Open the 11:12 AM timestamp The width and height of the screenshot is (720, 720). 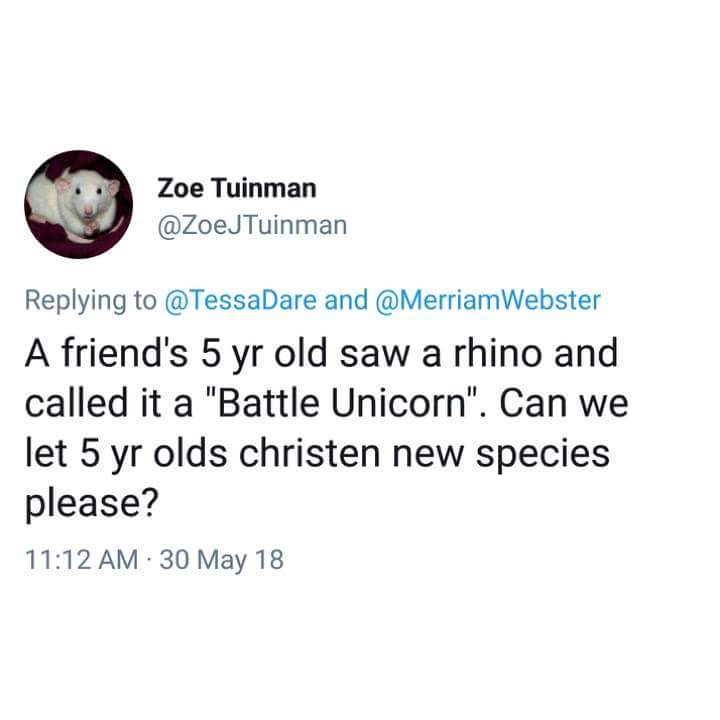82,560
